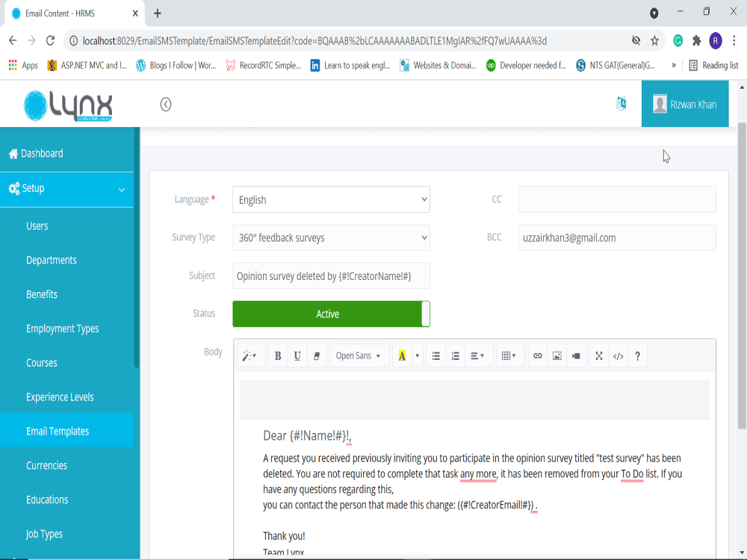This screenshot has height=560, width=747.
Task: Click the address bar URL
Action: point(314,41)
